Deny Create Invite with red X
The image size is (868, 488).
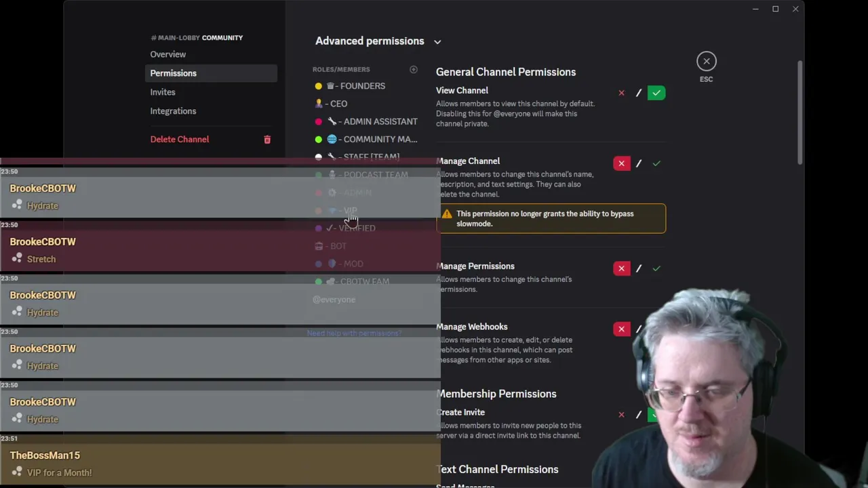(x=621, y=414)
